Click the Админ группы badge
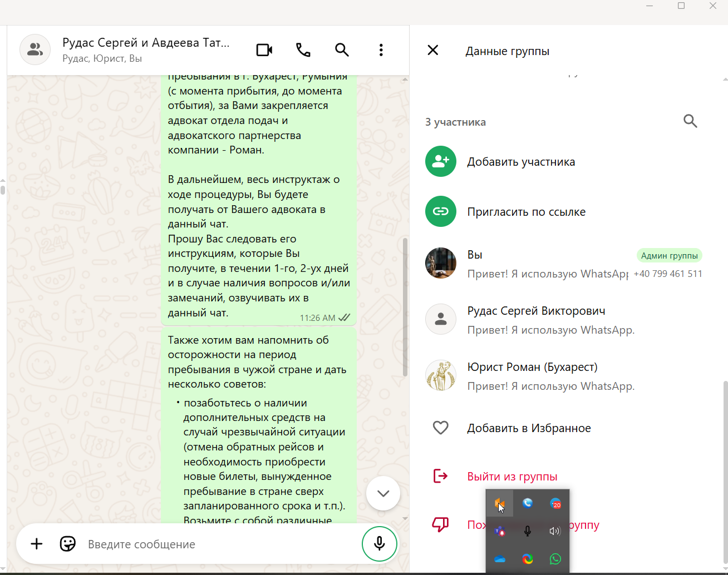The image size is (728, 575). (x=669, y=255)
